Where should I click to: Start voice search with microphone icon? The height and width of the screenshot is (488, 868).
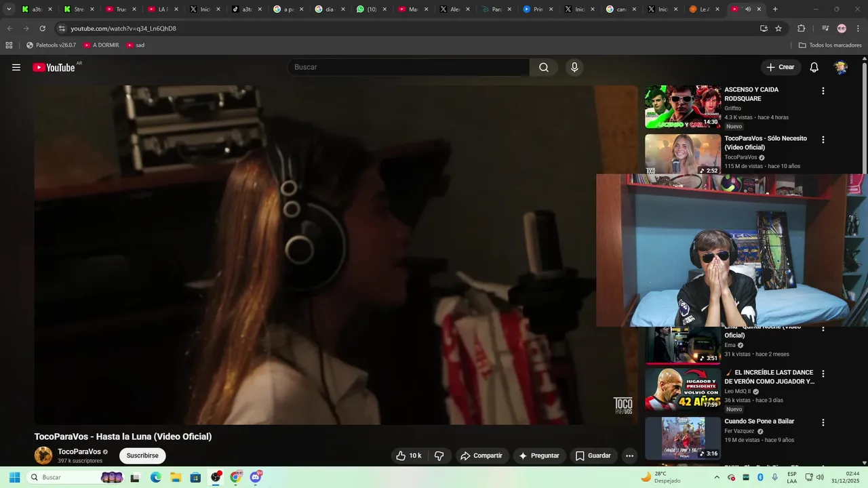tap(574, 67)
